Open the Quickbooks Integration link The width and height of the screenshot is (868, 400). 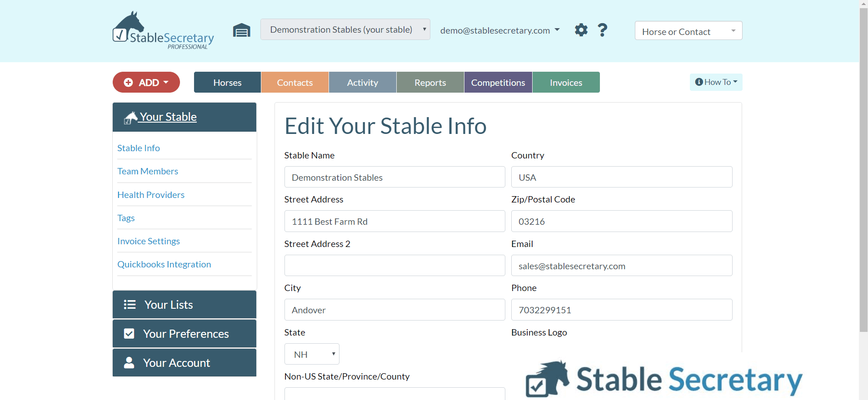pyautogui.click(x=164, y=264)
